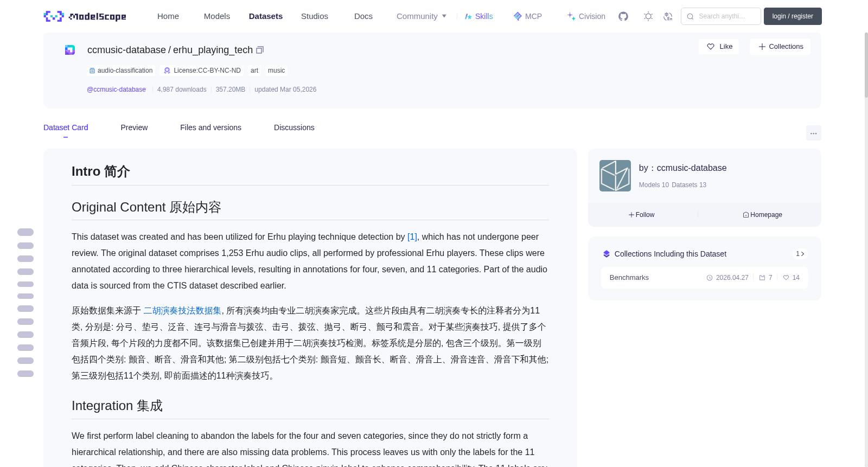Open the Civision link

pyautogui.click(x=586, y=16)
